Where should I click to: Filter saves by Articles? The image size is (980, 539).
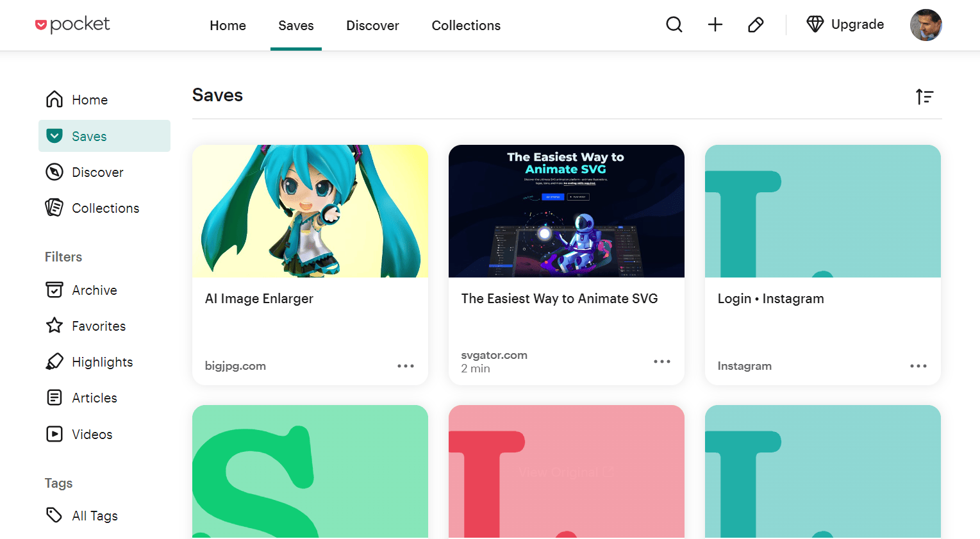pos(94,398)
